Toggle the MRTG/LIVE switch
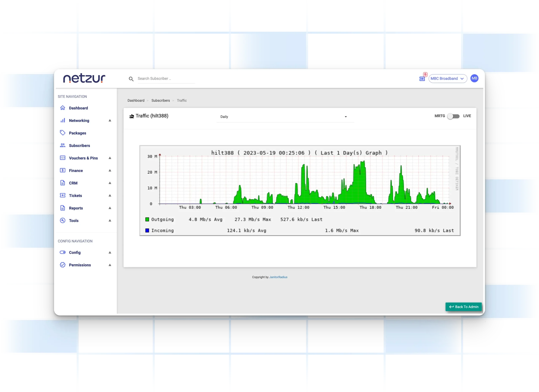Image resolution: width=539 pixels, height=392 pixels. point(454,116)
